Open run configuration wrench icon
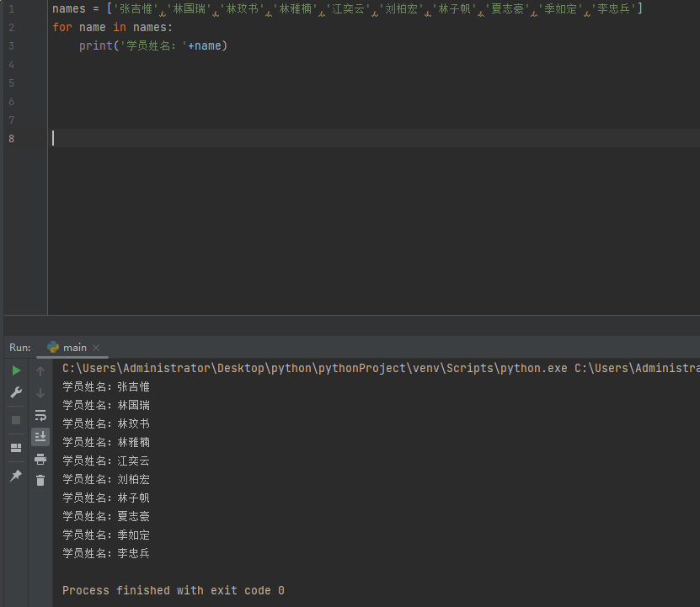The height and width of the screenshot is (607, 700). 16,392
